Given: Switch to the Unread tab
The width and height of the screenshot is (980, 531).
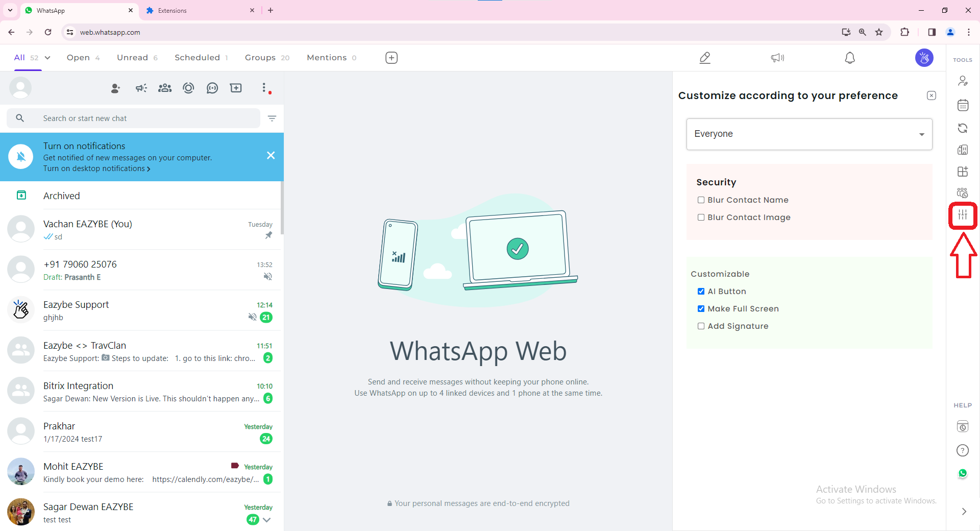Looking at the screenshot, I should pyautogui.click(x=137, y=58).
